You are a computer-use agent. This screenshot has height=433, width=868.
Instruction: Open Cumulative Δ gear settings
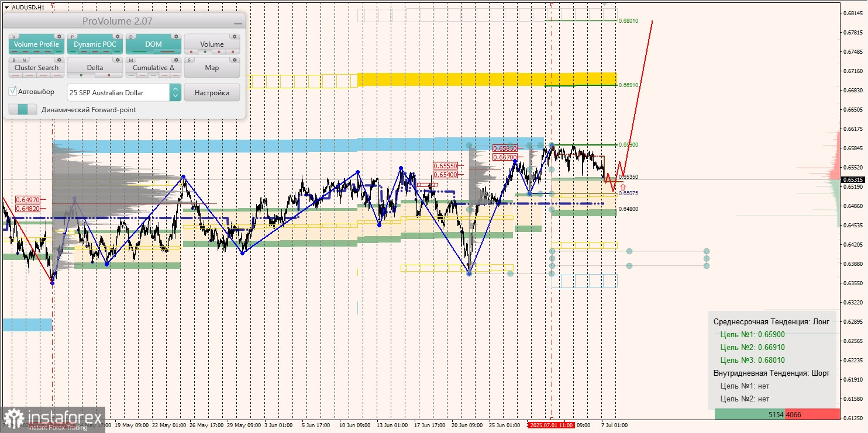pyautogui.click(x=176, y=60)
